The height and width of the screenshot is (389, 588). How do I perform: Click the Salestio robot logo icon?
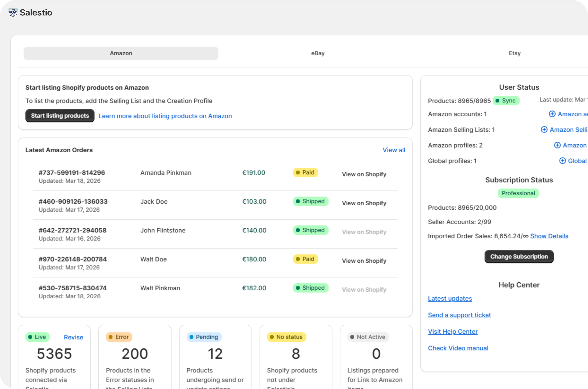tap(13, 12)
